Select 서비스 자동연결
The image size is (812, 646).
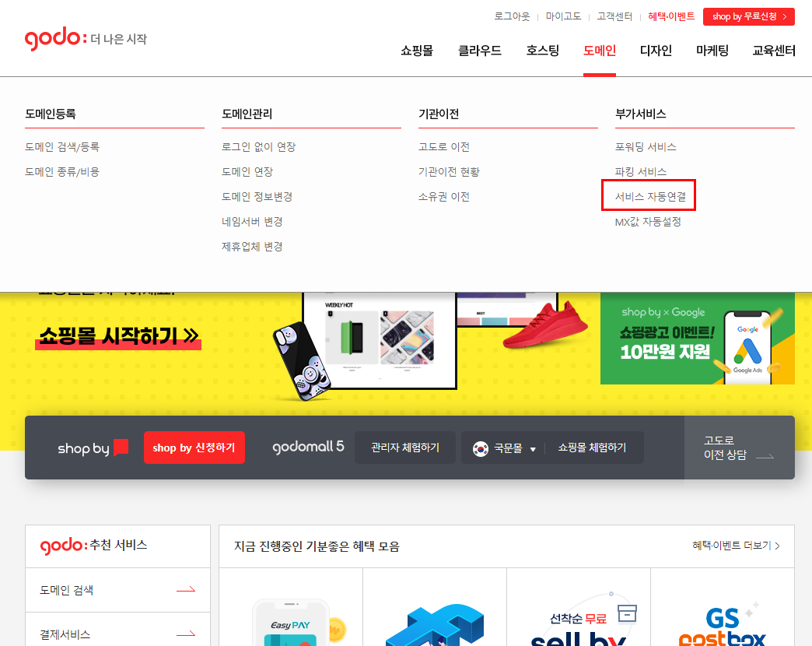tap(650, 197)
